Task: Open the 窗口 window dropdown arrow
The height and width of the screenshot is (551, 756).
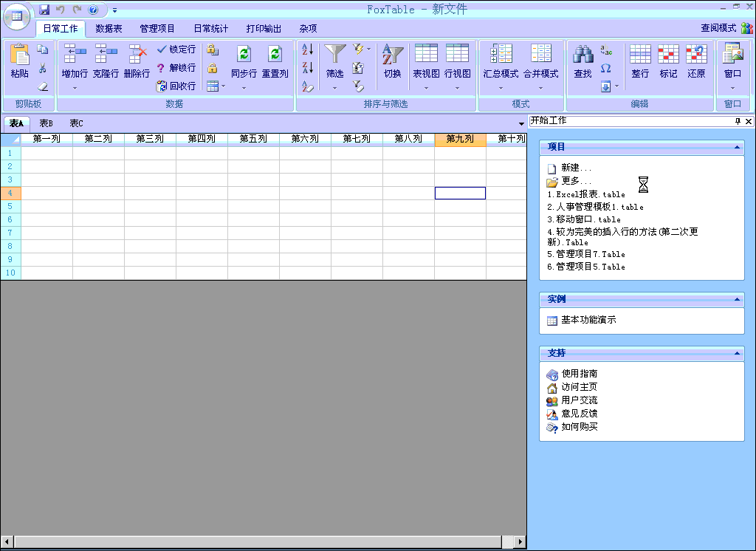Action: click(x=732, y=89)
